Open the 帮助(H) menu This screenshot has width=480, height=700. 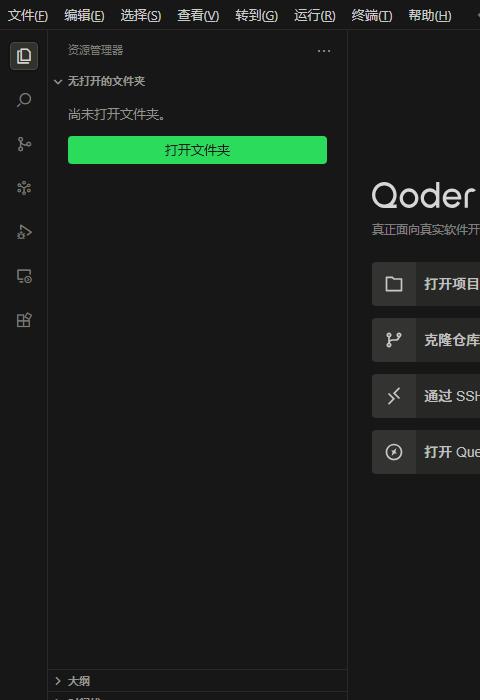tap(430, 16)
